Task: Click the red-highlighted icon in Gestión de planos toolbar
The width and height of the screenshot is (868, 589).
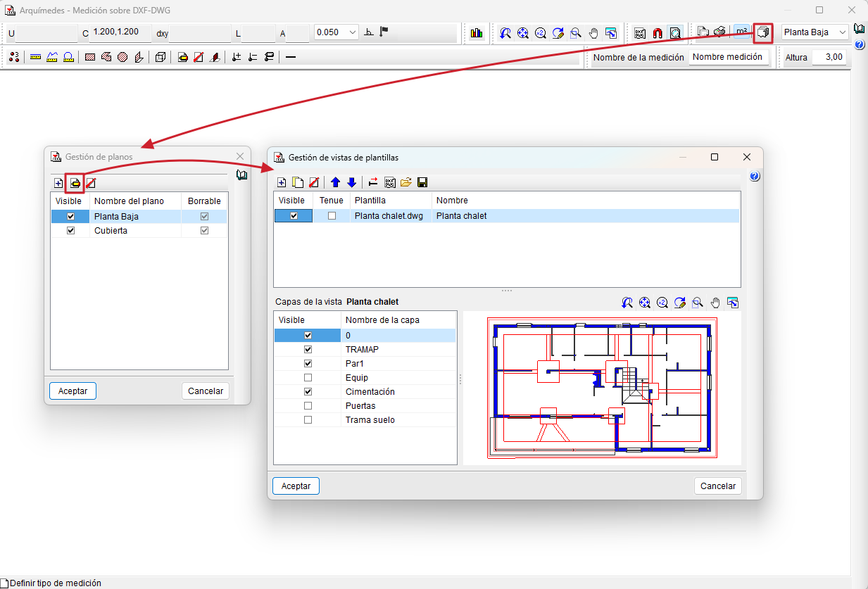Action: tap(75, 184)
